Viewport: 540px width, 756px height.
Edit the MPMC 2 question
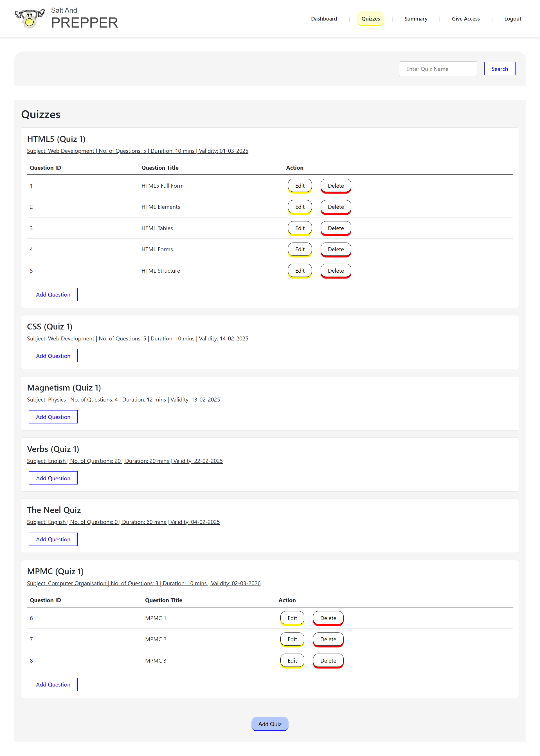pyautogui.click(x=292, y=639)
